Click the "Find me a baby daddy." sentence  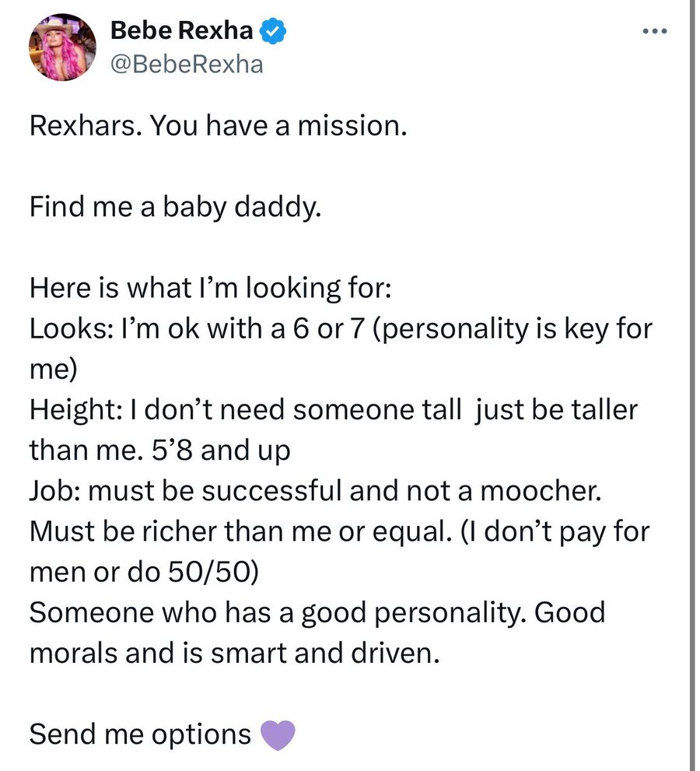pos(175,208)
